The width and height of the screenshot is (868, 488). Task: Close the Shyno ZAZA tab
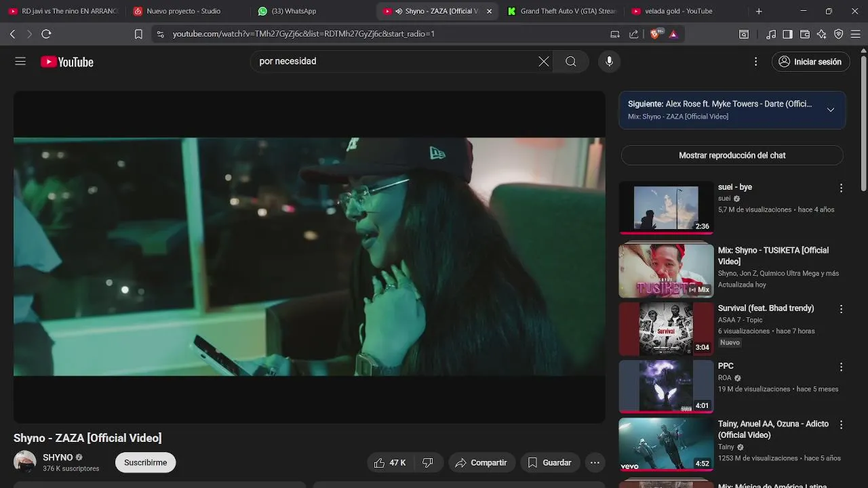(490, 12)
